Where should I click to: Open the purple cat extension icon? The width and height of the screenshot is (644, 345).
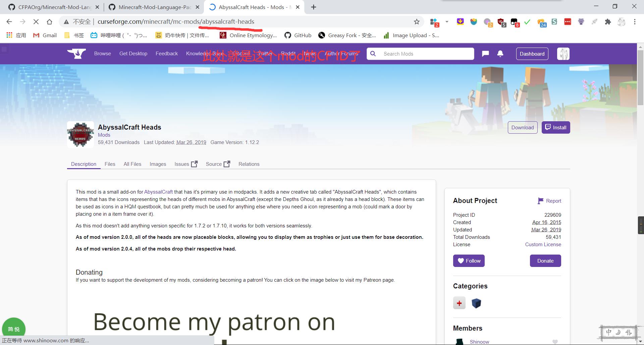[581, 22]
